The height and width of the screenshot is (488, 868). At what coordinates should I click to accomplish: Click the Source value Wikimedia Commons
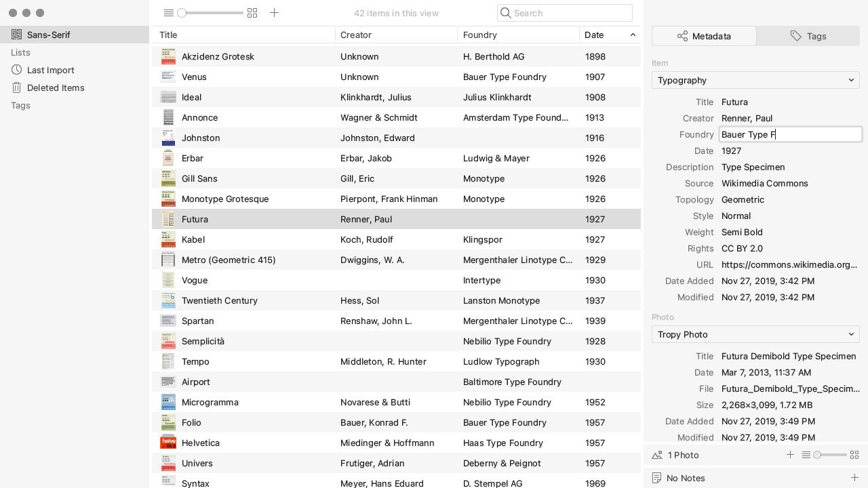point(765,183)
